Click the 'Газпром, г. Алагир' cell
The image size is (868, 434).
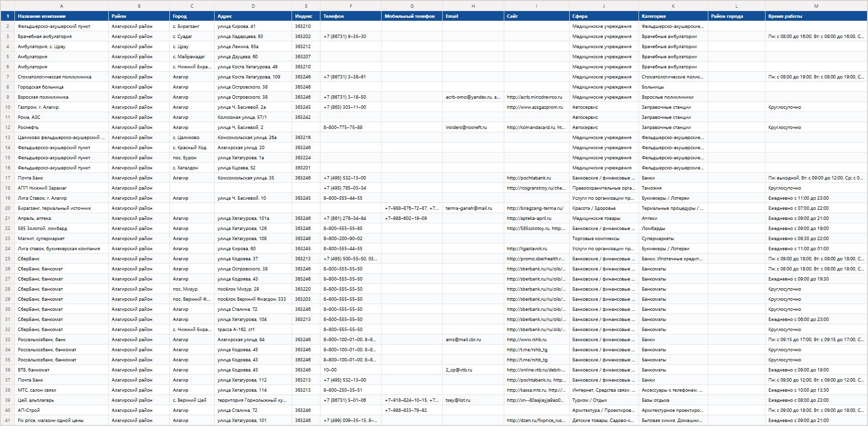pos(62,107)
